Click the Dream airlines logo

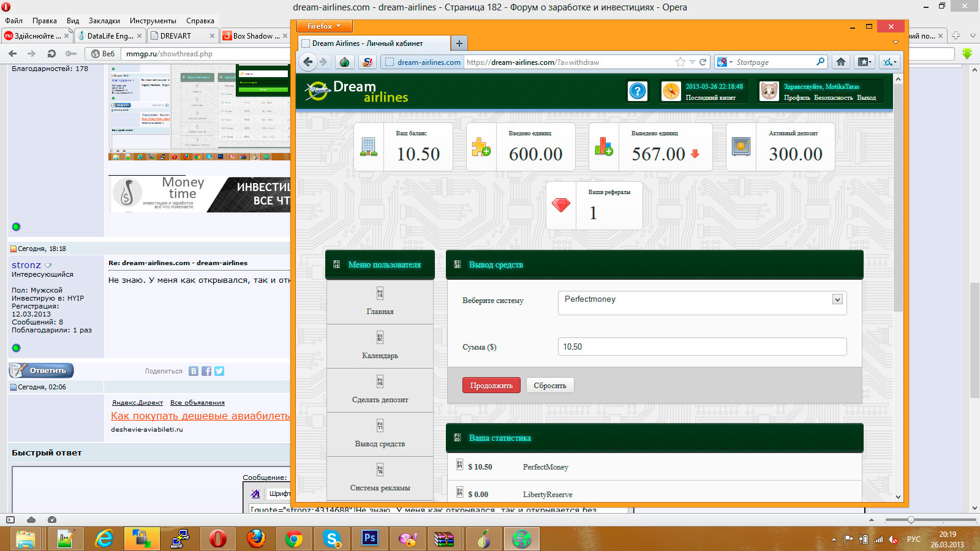click(x=356, y=91)
